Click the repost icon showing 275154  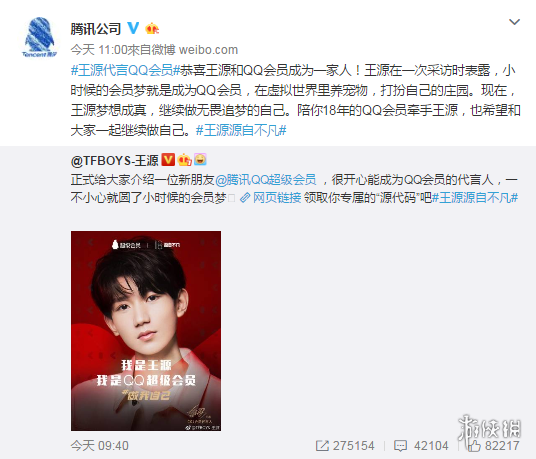322,445
